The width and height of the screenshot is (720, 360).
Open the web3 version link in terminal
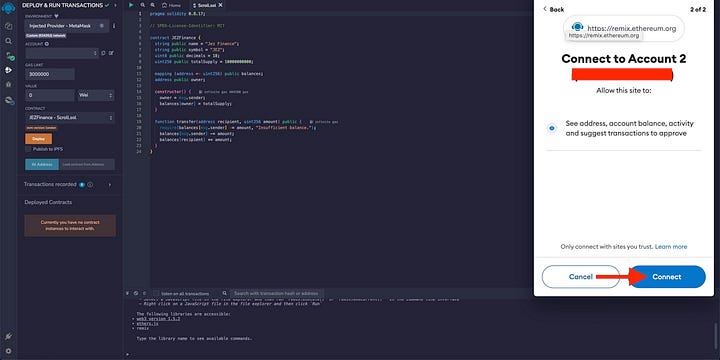point(158,318)
